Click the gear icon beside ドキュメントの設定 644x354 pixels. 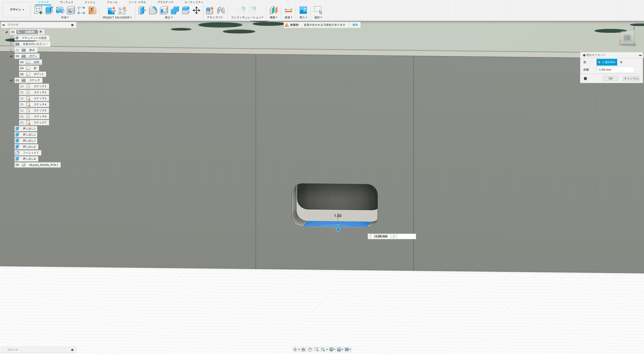click(17, 38)
